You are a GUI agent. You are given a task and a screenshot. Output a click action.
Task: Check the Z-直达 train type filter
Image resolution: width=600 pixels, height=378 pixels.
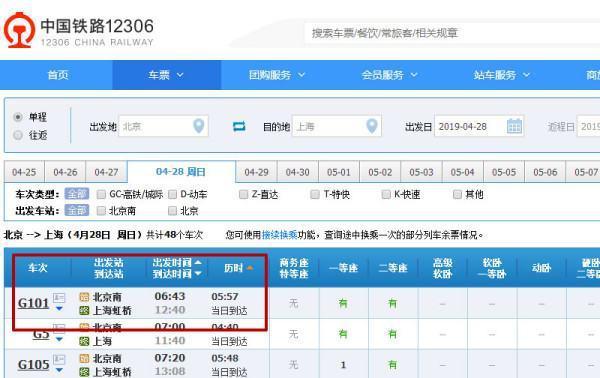[243, 194]
